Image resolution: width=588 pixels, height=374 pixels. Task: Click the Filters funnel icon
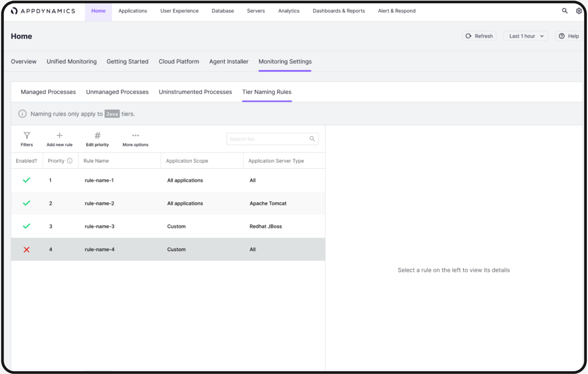point(27,135)
